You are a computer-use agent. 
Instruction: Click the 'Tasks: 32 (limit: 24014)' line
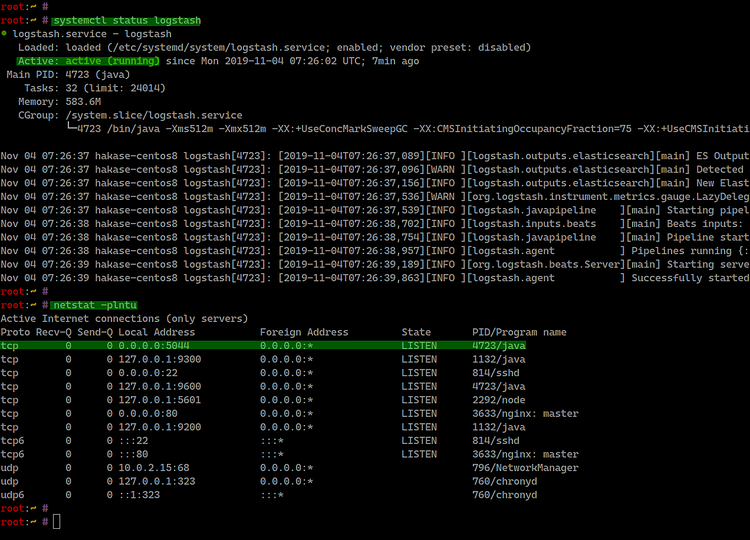click(95, 88)
